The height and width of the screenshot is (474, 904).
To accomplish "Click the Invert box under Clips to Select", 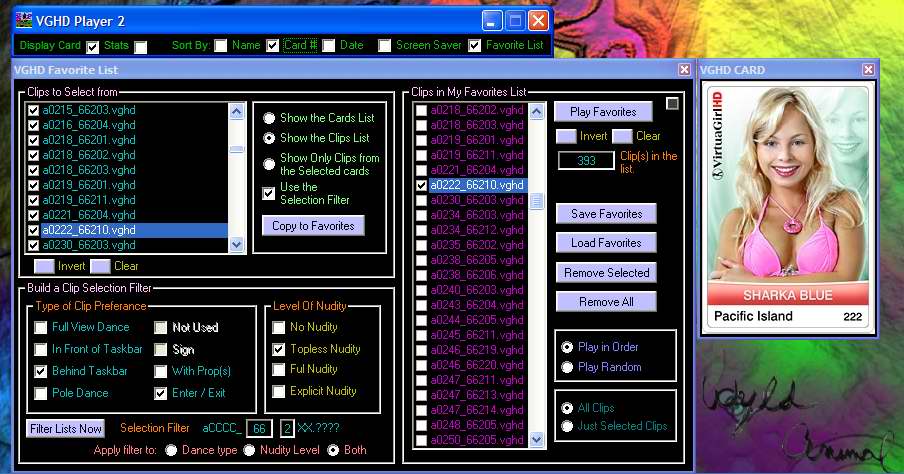I will 44,266.
